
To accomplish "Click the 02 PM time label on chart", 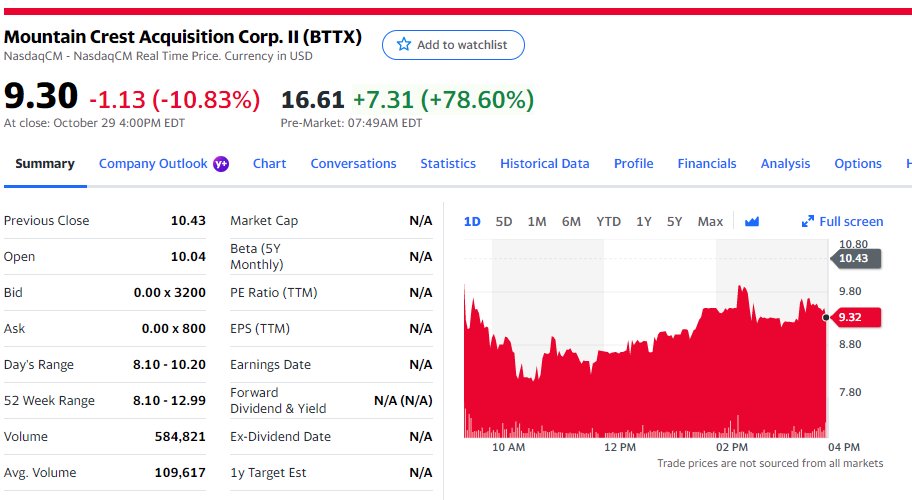I will (x=732, y=448).
